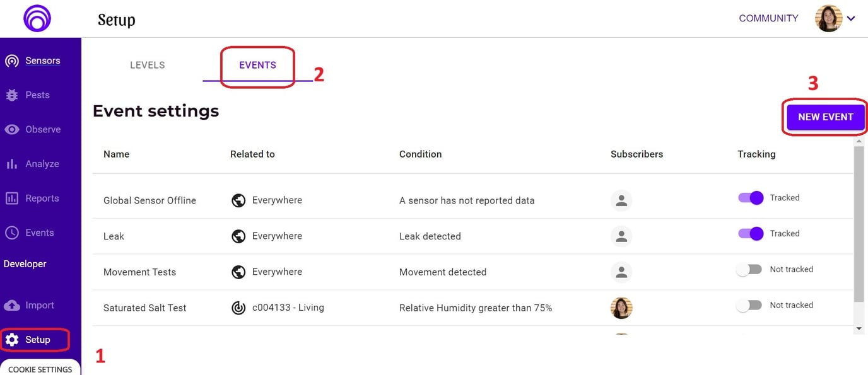Open COOKIE SETTINGS
Screen dimensions: 868x375
(40, 369)
